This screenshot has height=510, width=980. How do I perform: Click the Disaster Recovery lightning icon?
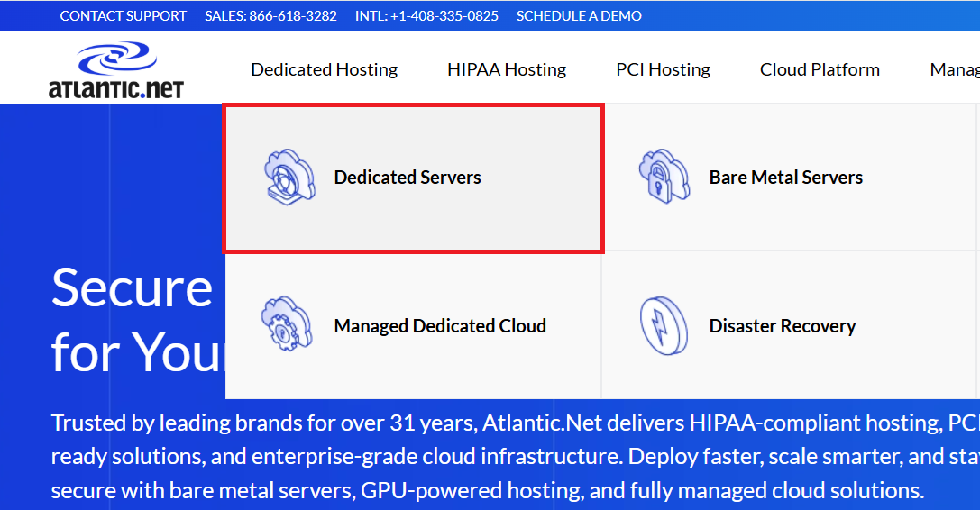(664, 325)
